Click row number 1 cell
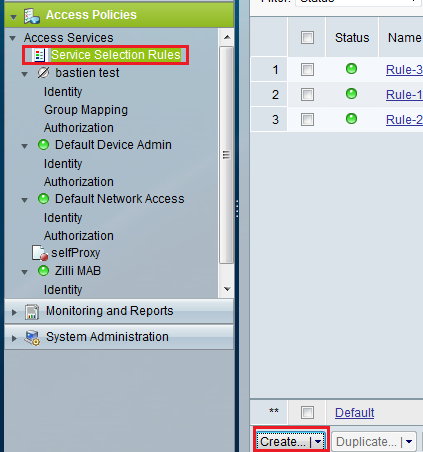423x452 pixels. tap(269, 69)
